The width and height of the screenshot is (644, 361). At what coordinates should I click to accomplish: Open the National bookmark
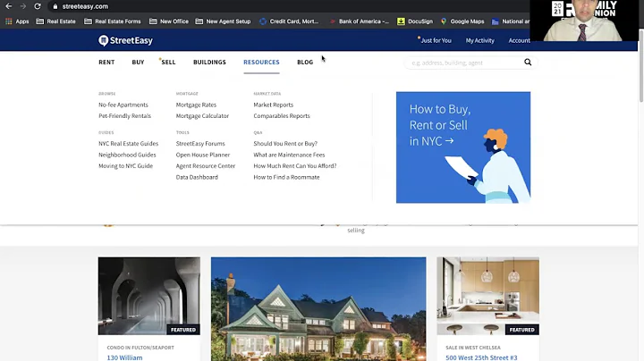point(511,21)
